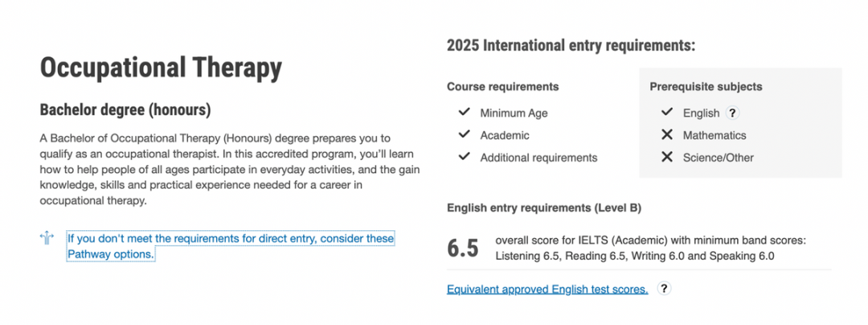Click the Minimum Age checkmark icon
Screen dimensions: 868x325
click(x=464, y=113)
